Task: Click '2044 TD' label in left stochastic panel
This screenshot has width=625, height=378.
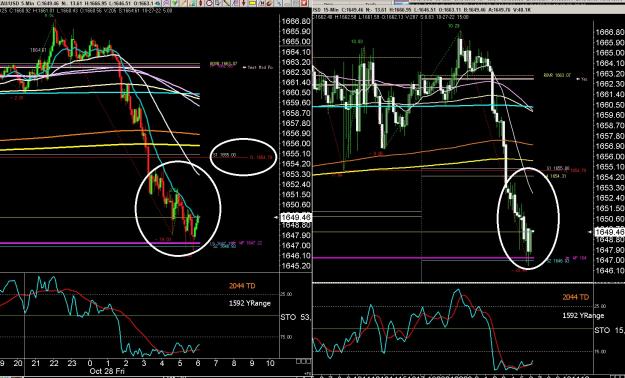Action: (242, 286)
